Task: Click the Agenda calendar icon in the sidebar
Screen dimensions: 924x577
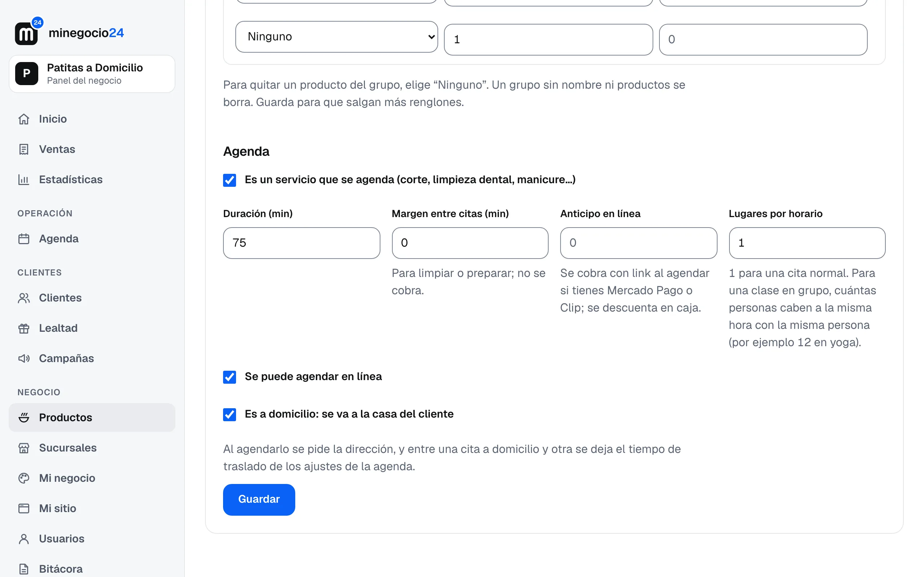Action: [24, 239]
